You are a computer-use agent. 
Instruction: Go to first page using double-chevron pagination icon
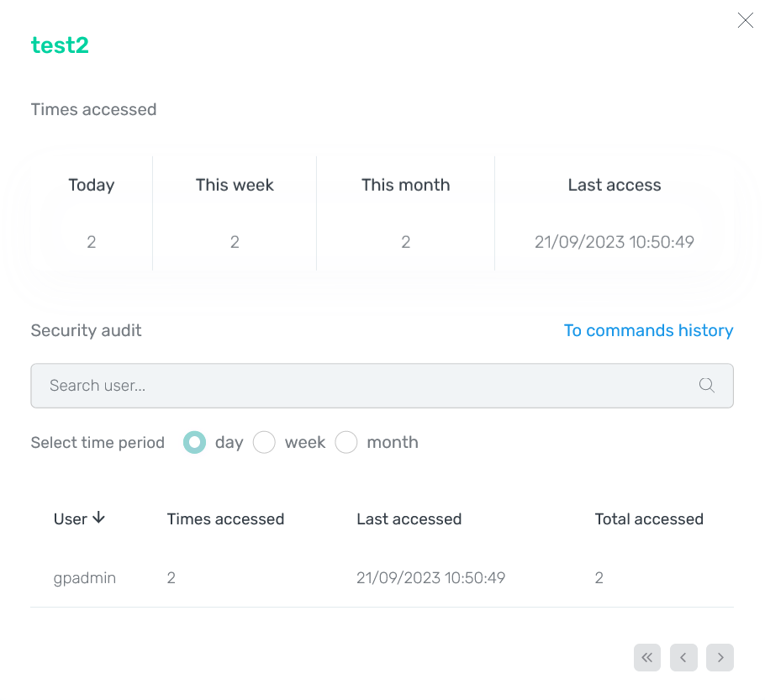coord(647,657)
